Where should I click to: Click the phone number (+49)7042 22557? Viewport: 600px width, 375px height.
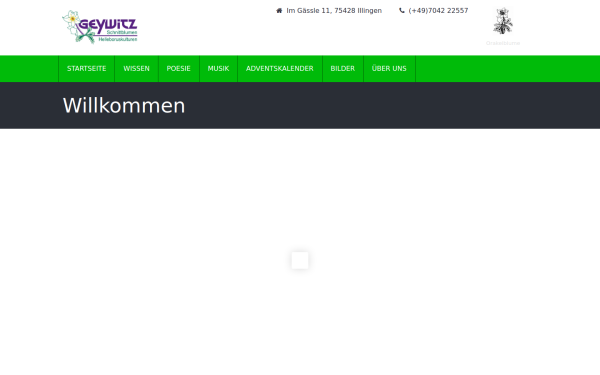pos(439,11)
